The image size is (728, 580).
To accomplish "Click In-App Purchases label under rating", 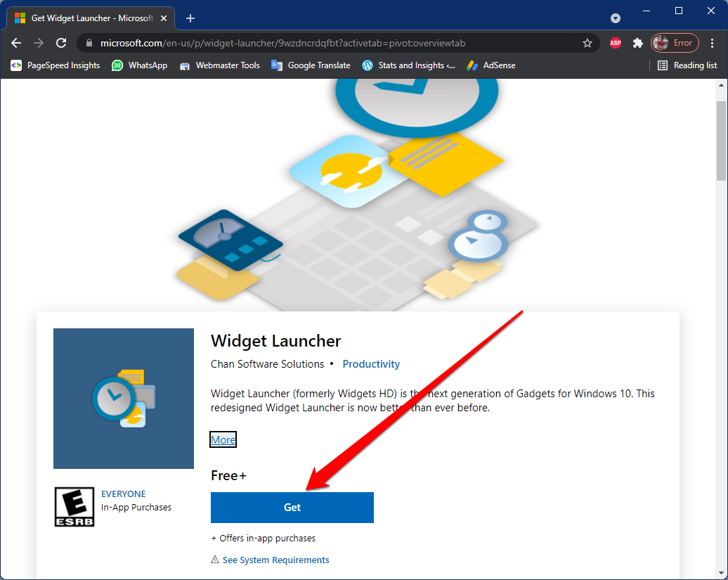I will [x=136, y=507].
